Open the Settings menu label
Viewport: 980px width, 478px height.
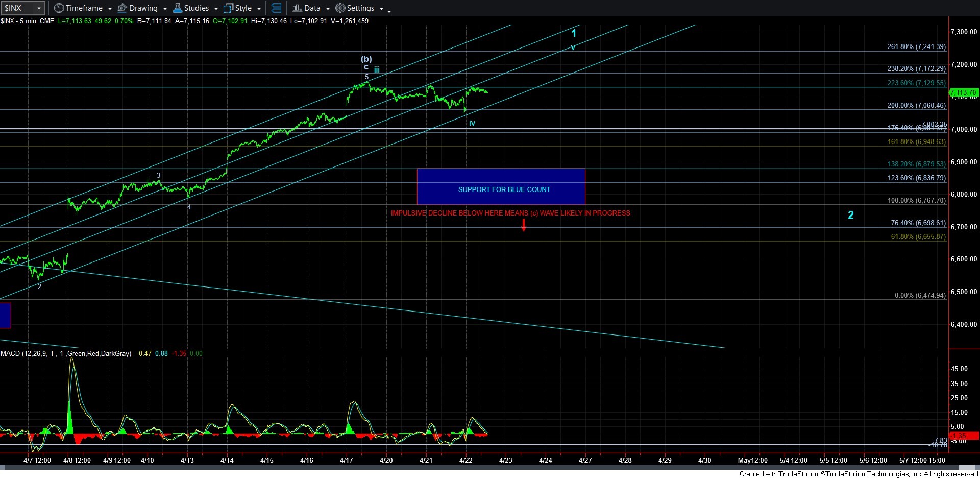360,8
